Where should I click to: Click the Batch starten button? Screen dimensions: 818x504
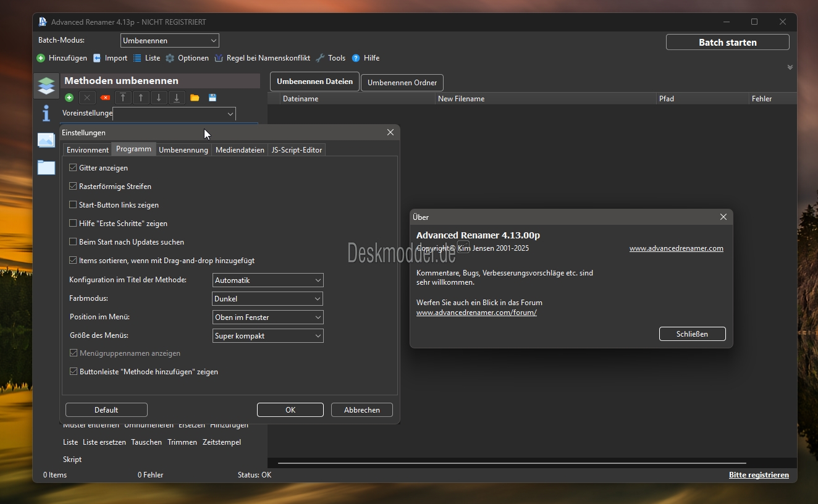[x=727, y=42]
